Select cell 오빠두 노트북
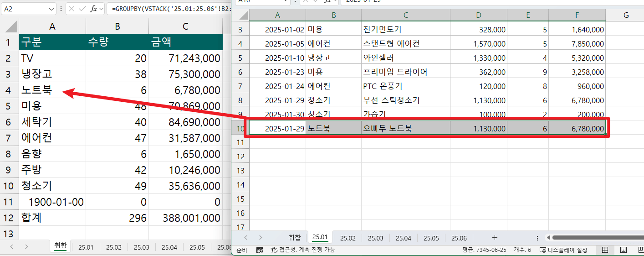This screenshot has width=644, height=256. [406, 129]
